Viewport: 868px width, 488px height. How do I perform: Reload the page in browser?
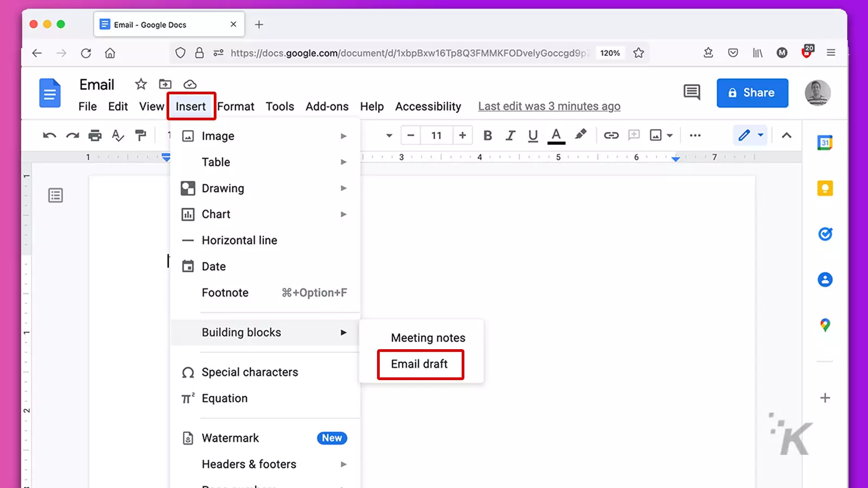point(86,53)
